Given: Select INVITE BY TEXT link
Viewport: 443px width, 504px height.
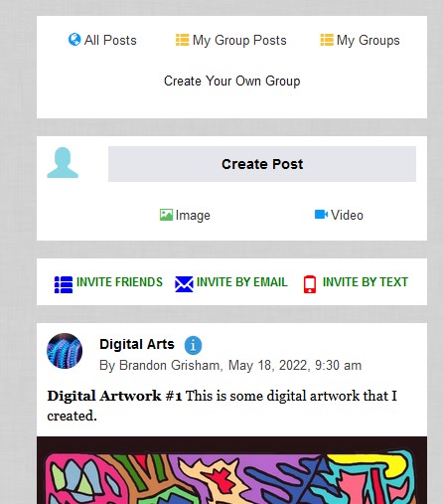Looking at the screenshot, I should click(366, 282).
